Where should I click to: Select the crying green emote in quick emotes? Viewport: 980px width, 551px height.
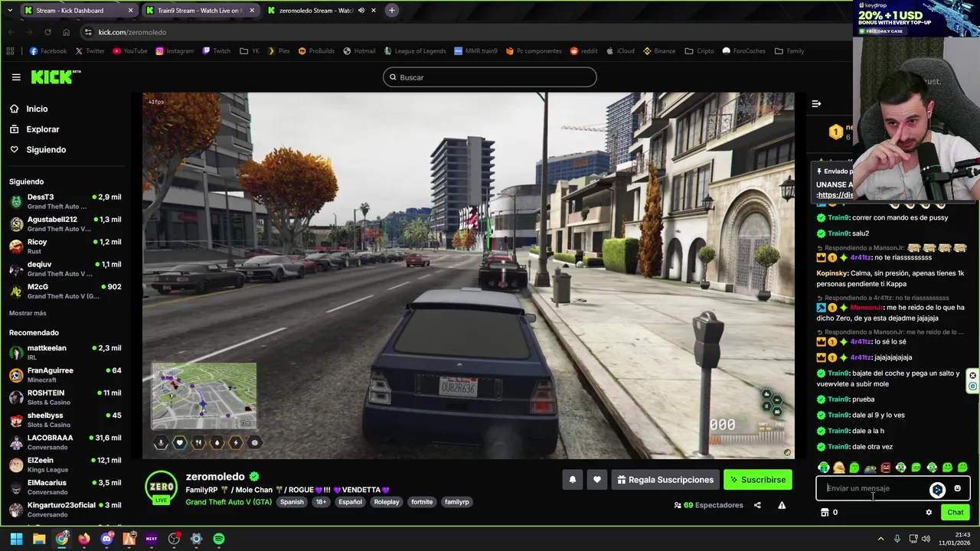click(824, 468)
